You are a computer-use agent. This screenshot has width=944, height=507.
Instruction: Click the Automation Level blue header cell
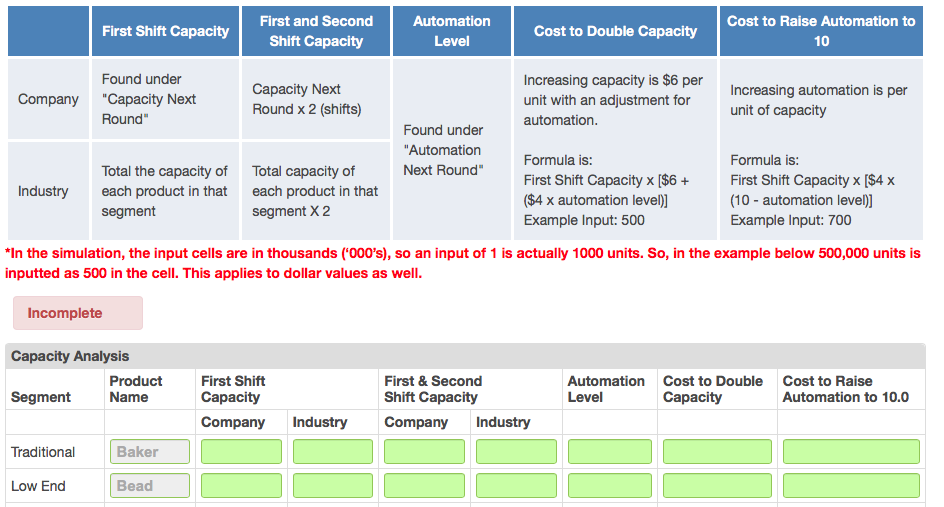click(452, 31)
